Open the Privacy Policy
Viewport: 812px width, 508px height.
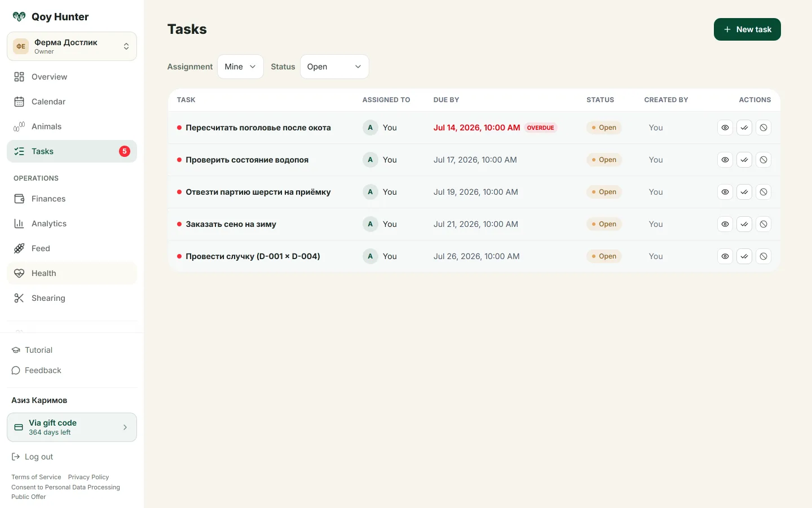pos(89,477)
